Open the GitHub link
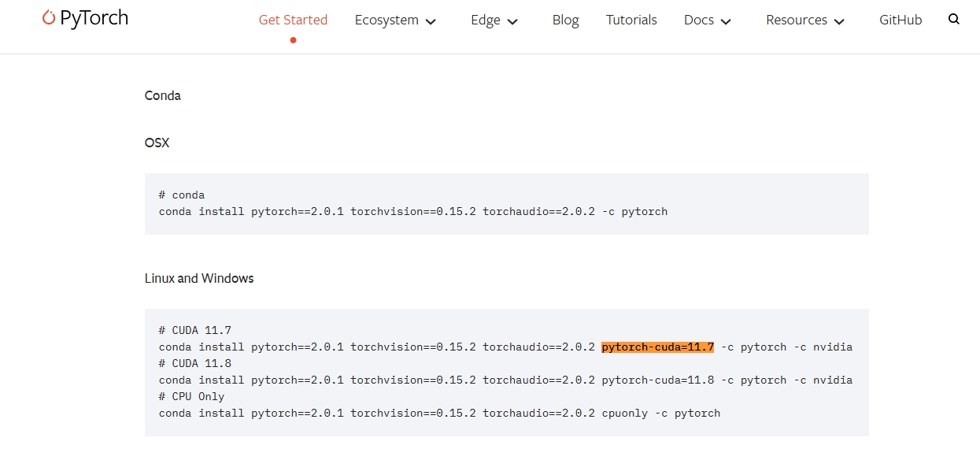The image size is (980, 460). point(900,20)
